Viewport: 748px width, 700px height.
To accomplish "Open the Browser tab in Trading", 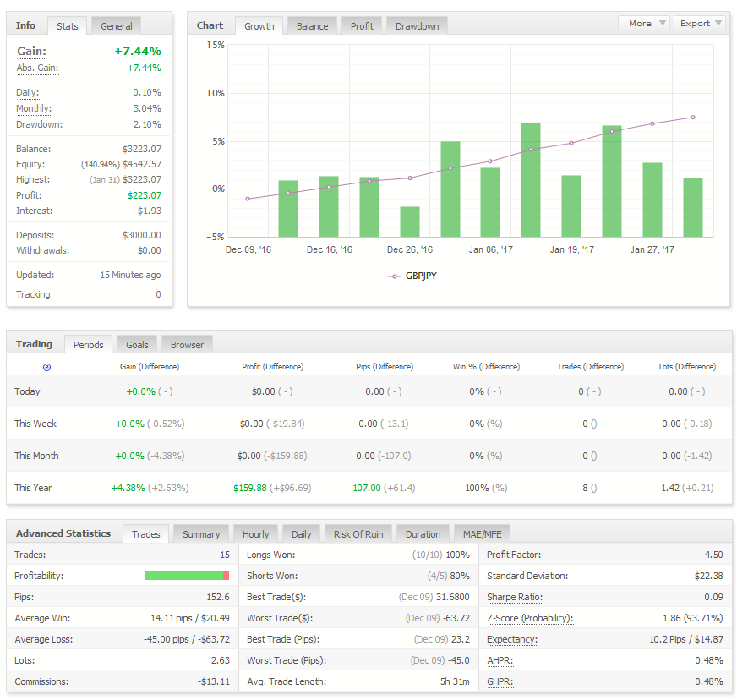I will (x=187, y=345).
